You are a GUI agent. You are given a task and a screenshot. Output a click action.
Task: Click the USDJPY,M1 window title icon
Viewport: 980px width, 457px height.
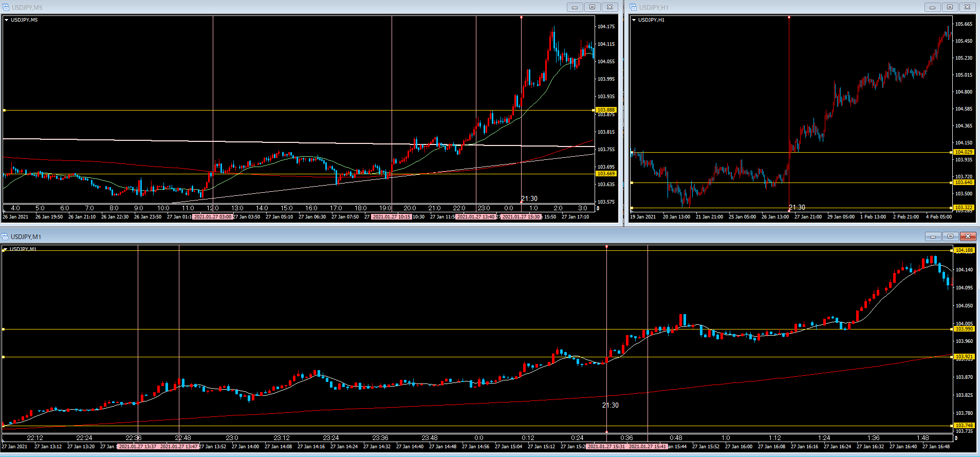5,236
